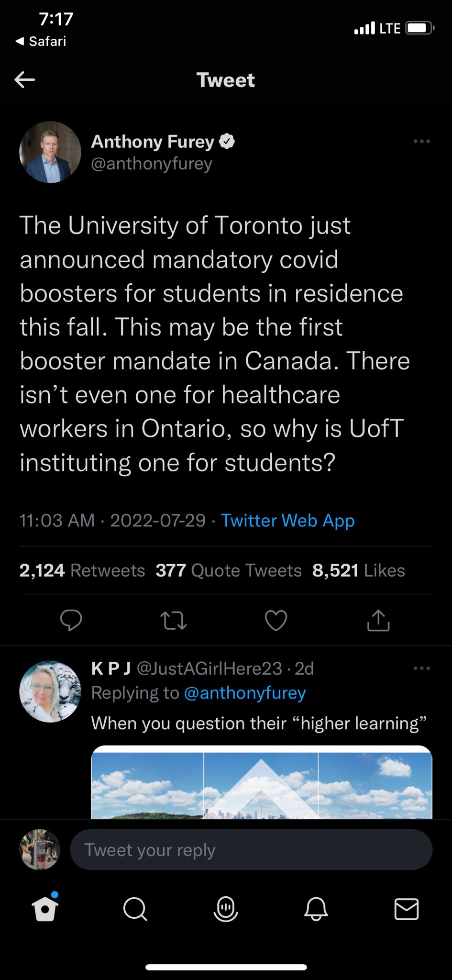Open the Notifications bell tab
452x980 pixels.
(316, 908)
